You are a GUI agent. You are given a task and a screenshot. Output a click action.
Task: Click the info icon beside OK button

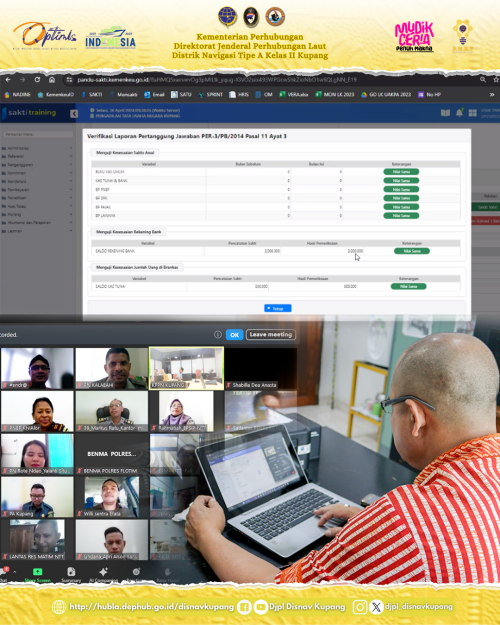(x=218, y=334)
